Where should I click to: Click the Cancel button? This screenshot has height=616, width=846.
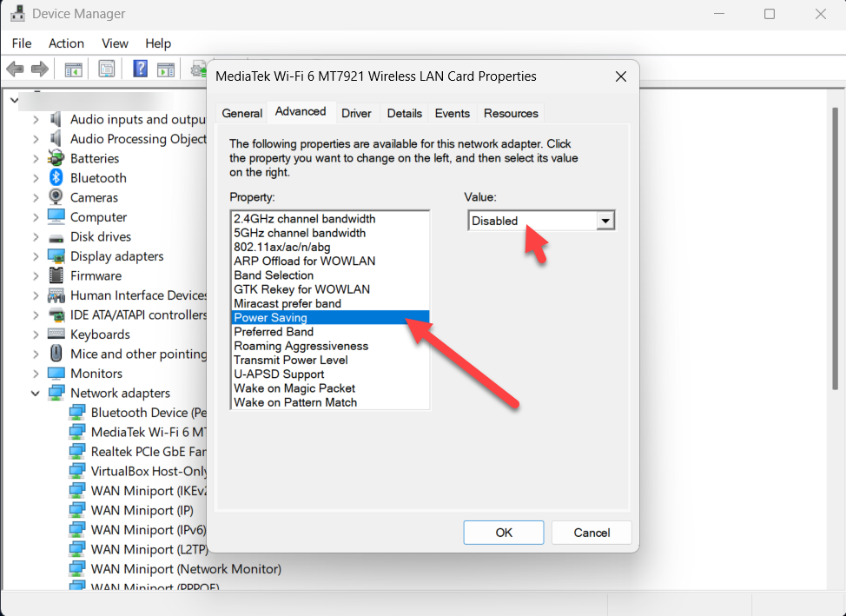pos(592,533)
